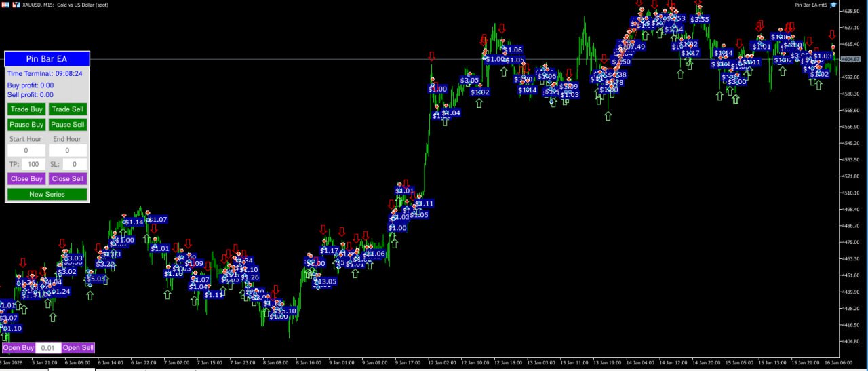Select the $3.05 label near 12 Jan
The width and height of the screenshot is (868, 371).
[469, 80]
